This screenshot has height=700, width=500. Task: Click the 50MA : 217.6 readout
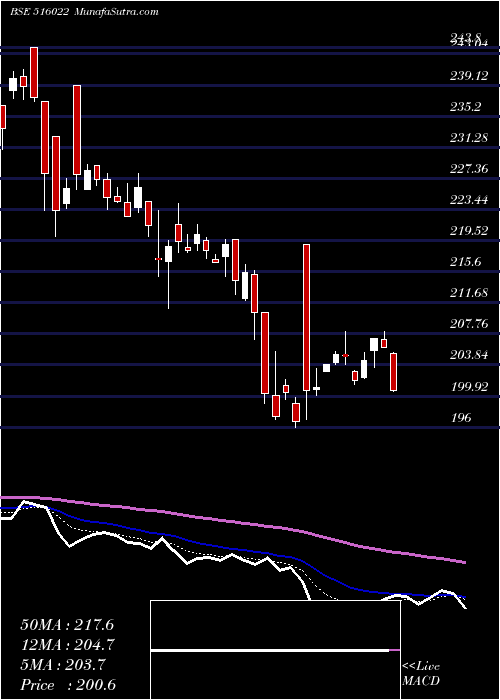67,625
